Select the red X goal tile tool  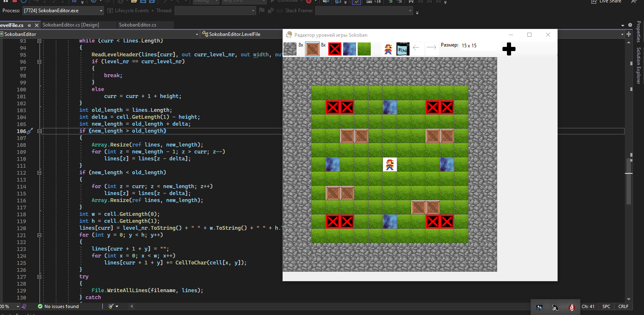click(335, 49)
